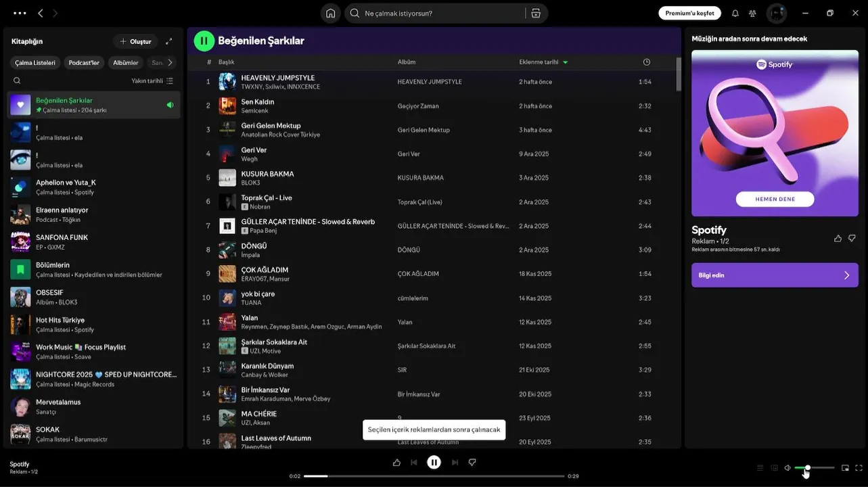The width and height of the screenshot is (868, 487).
Task: Adjust the volume slider
Action: (815, 467)
